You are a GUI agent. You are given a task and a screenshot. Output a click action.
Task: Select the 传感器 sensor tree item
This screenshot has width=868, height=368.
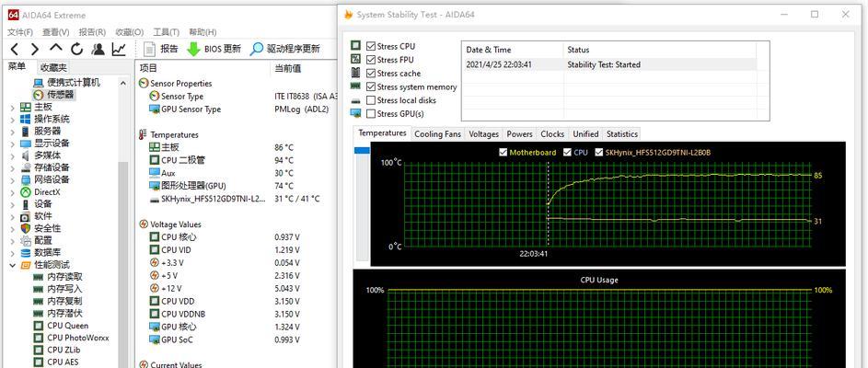(x=53, y=95)
